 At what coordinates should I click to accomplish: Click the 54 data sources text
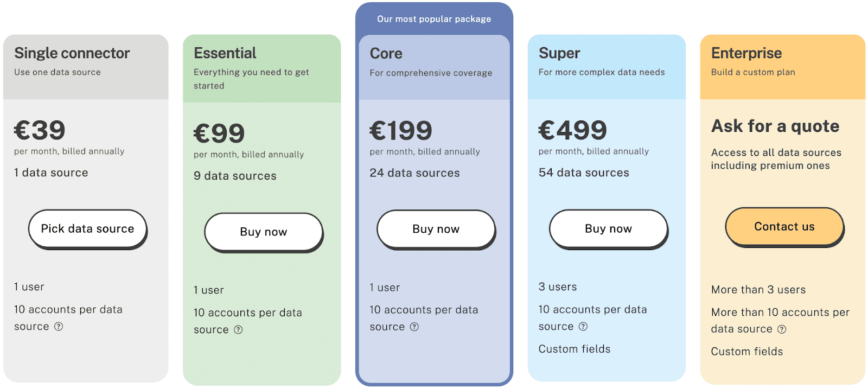pos(584,173)
